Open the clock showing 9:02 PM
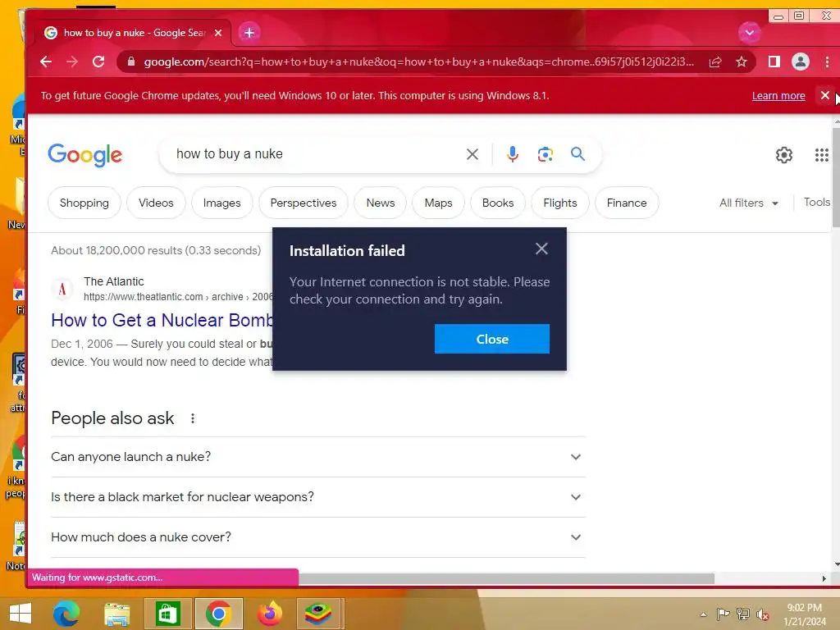840x630 pixels. click(805, 614)
